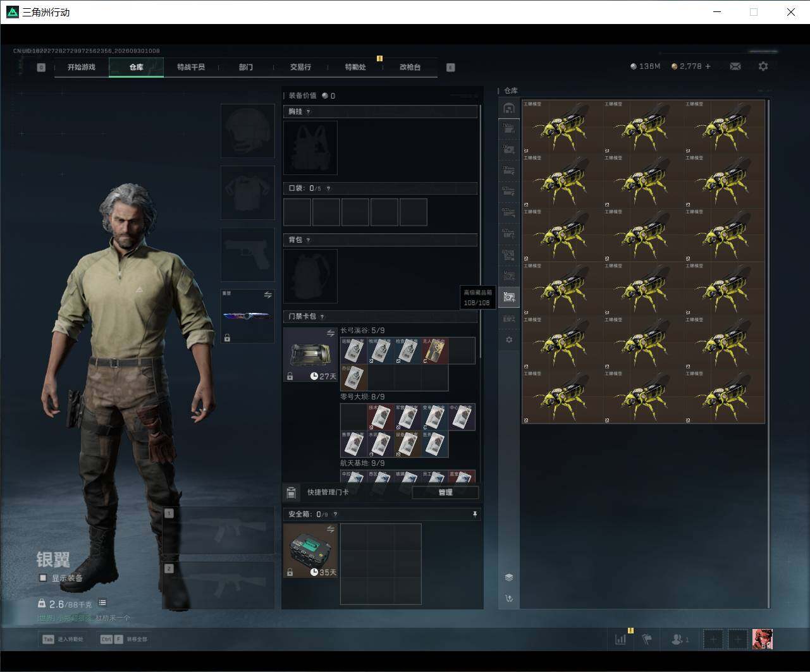
Task: Click the 高级藏品箱 collectibles box sidebar icon
Action: coord(509,297)
